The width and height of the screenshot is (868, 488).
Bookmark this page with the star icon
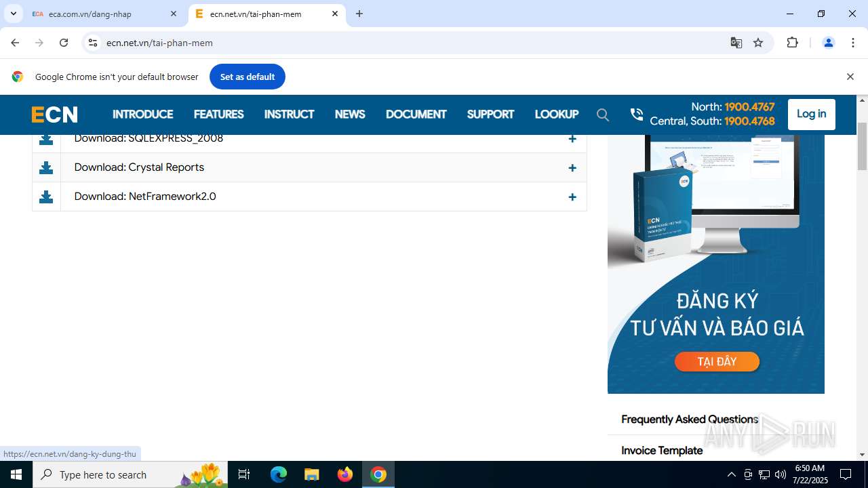tap(758, 43)
